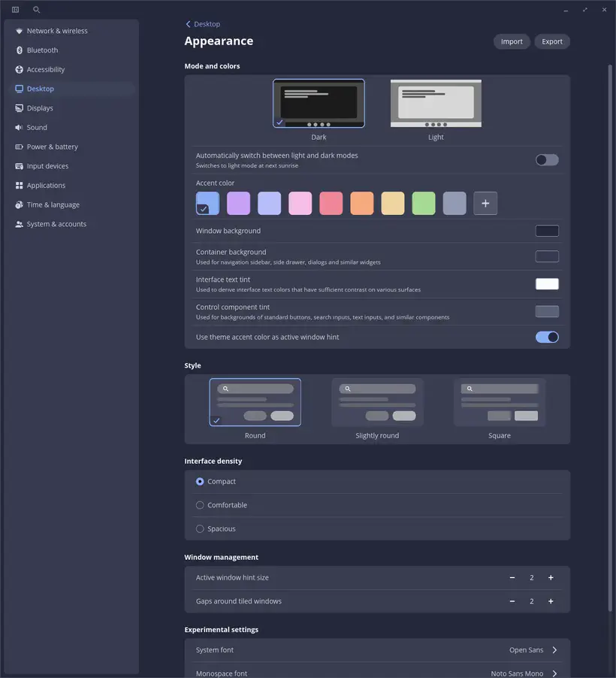Expand the Monospace font selection
616x678 pixels.
[554, 673]
